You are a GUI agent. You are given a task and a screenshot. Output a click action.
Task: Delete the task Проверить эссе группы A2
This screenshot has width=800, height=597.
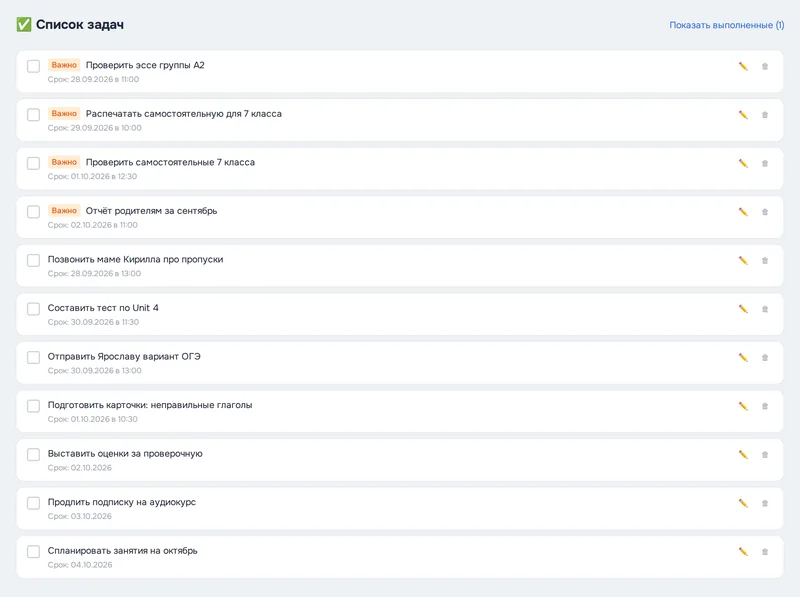pyautogui.click(x=765, y=66)
